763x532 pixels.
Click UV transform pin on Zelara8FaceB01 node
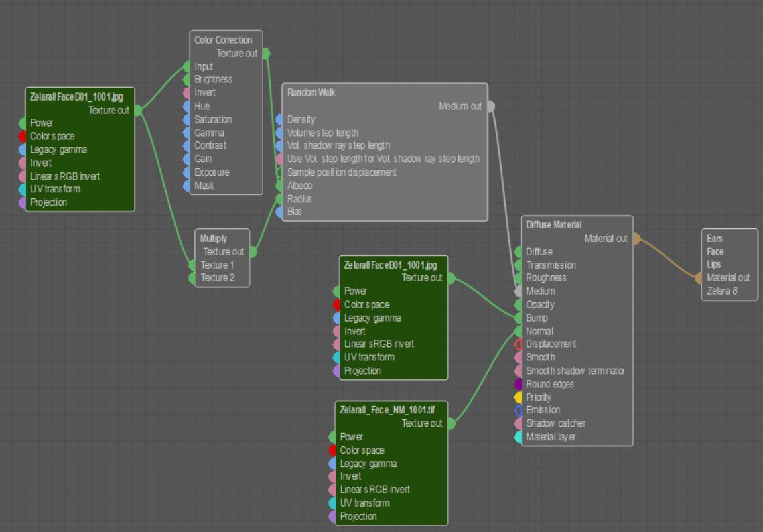(x=336, y=357)
